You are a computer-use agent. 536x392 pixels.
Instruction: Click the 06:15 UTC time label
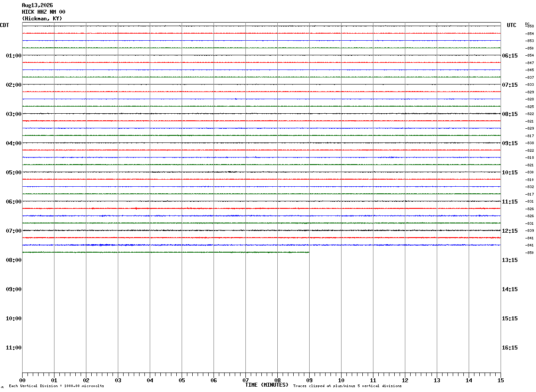(509, 56)
